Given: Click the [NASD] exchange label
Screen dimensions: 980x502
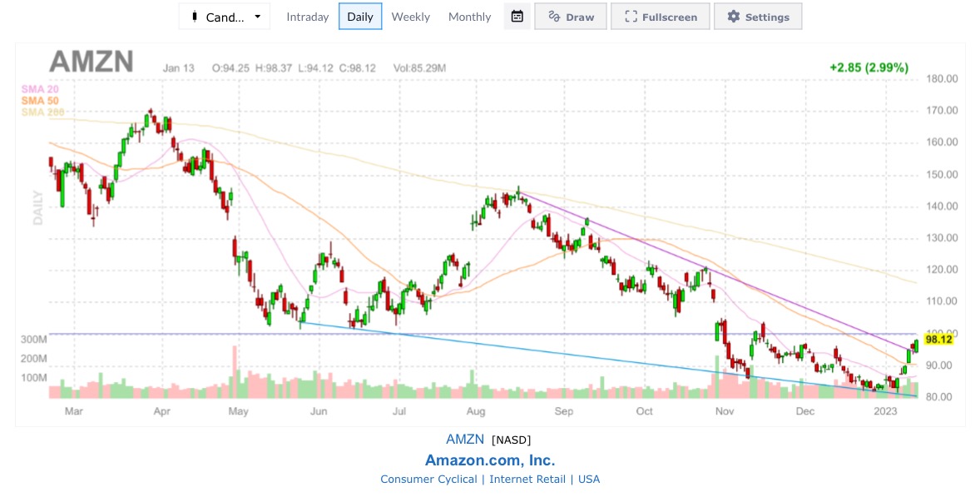Looking at the screenshot, I should [x=511, y=440].
